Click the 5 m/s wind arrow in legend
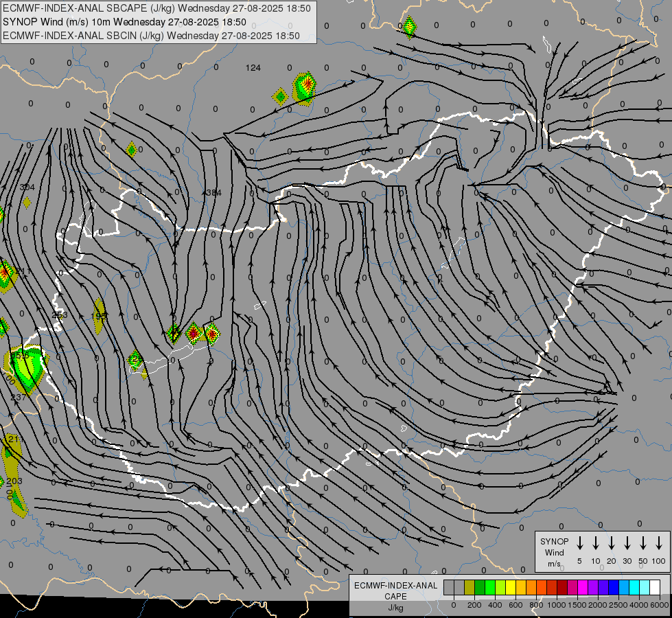 pos(579,543)
